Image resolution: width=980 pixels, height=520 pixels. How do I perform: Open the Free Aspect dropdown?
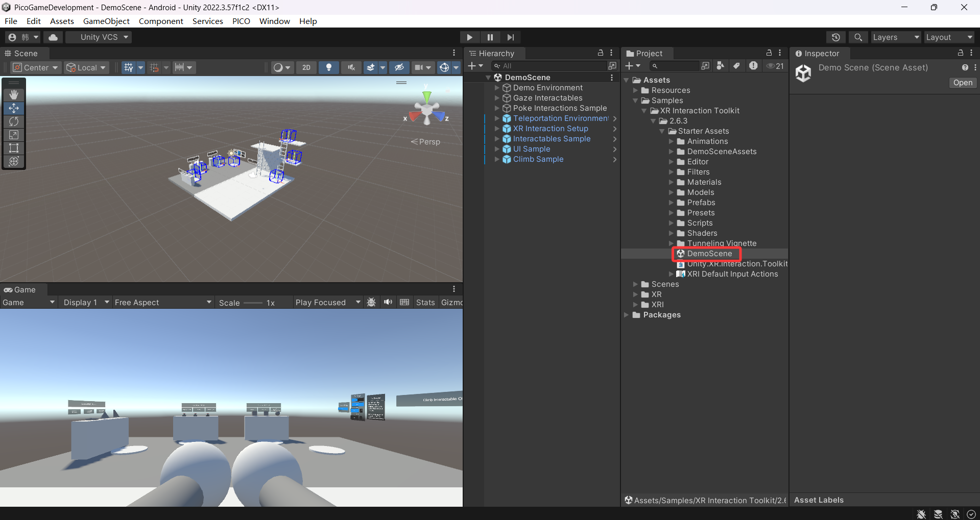pyautogui.click(x=163, y=303)
